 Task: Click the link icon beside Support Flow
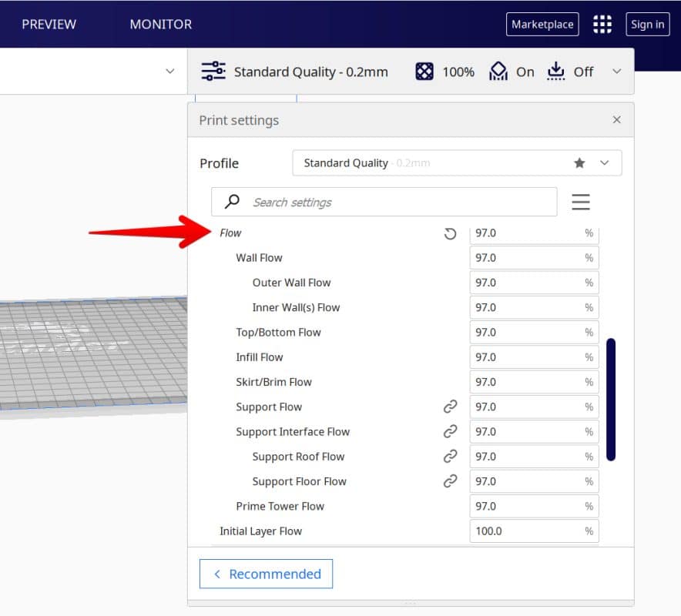(451, 407)
